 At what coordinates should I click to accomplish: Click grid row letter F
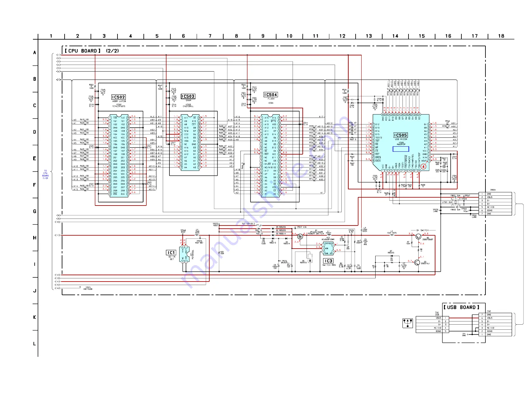[35, 185]
